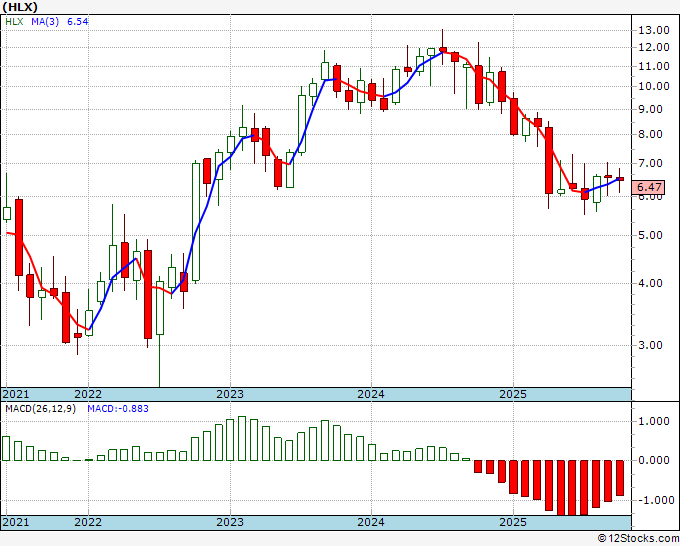Click the latest red candlestick near 6.47
Screen dimensions: 680x546
coord(620,179)
